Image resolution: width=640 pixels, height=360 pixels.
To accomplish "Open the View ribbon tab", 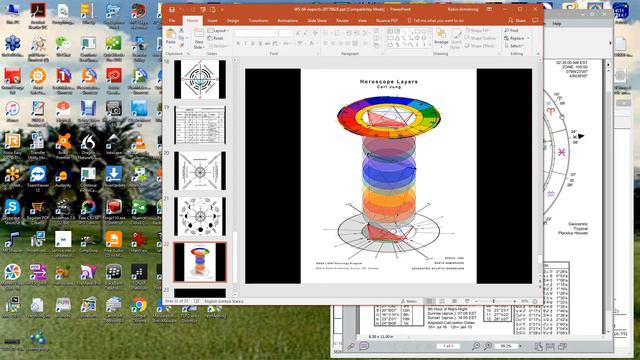I will [x=362, y=20].
